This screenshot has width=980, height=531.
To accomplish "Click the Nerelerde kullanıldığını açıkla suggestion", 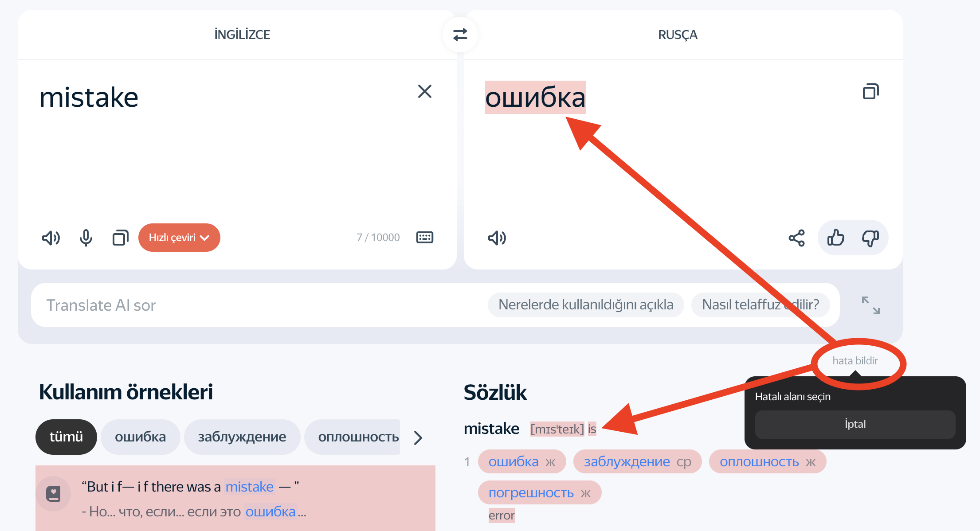I will (586, 305).
